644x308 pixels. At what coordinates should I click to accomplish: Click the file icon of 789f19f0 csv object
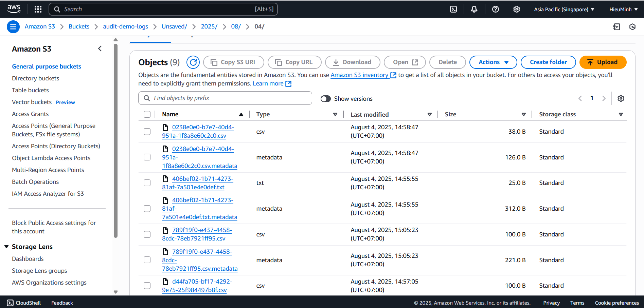[165, 230]
